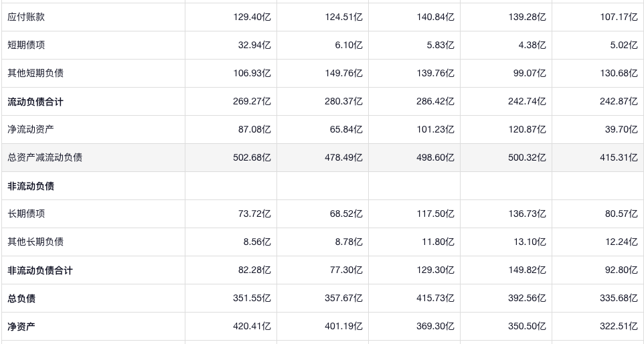Click the 总负债 row header
This screenshot has width=644, height=344.
click(21, 298)
